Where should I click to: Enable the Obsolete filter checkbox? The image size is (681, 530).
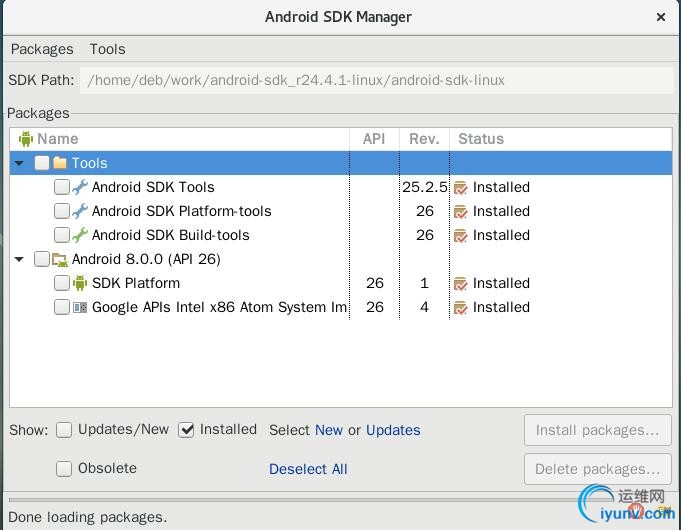click(x=64, y=469)
